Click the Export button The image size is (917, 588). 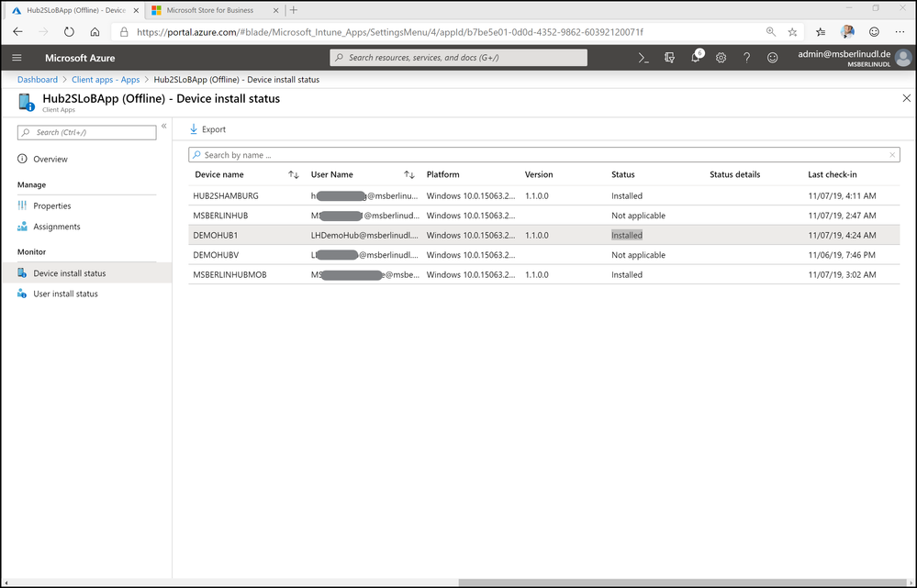[207, 129]
